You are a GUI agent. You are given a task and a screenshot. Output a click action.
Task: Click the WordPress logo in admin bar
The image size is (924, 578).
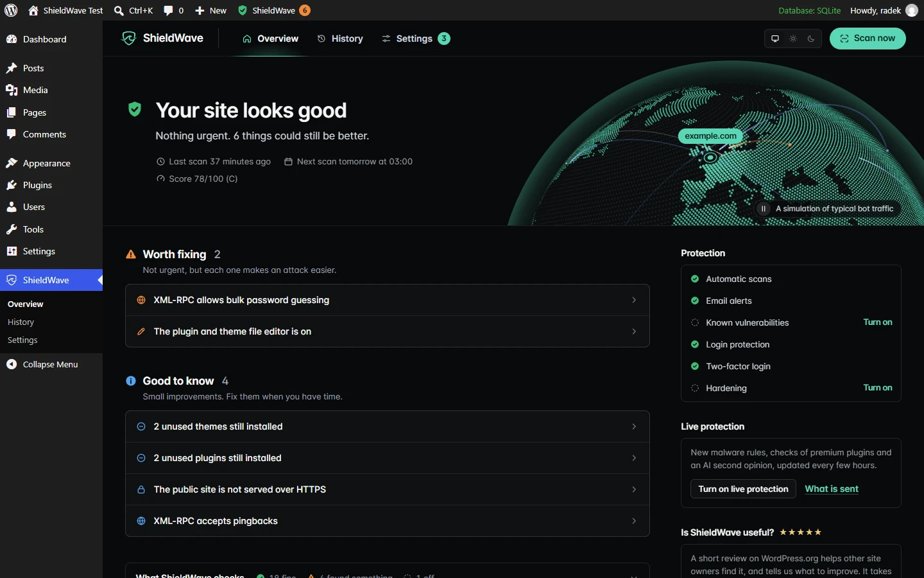coord(11,10)
